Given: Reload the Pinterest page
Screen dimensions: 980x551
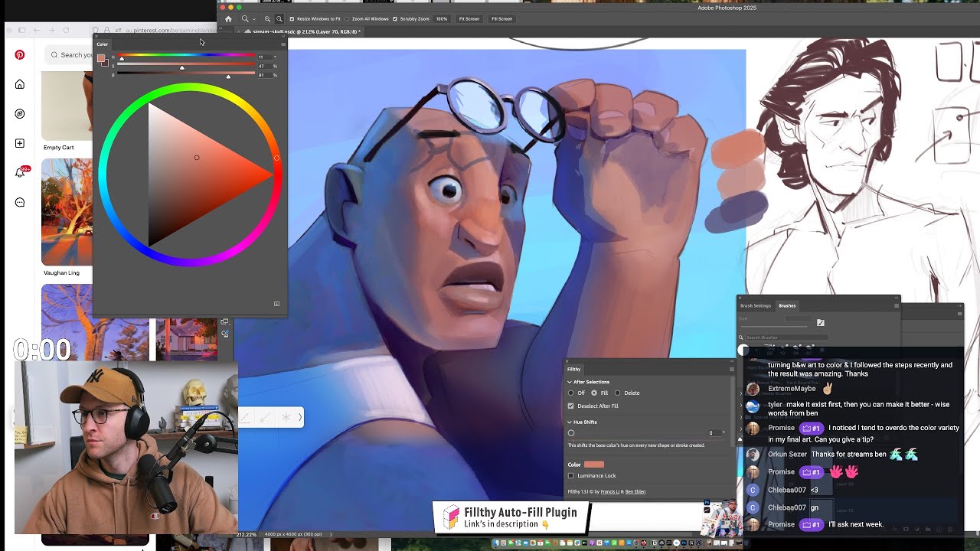Looking at the screenshot, I should click(67, 31).
